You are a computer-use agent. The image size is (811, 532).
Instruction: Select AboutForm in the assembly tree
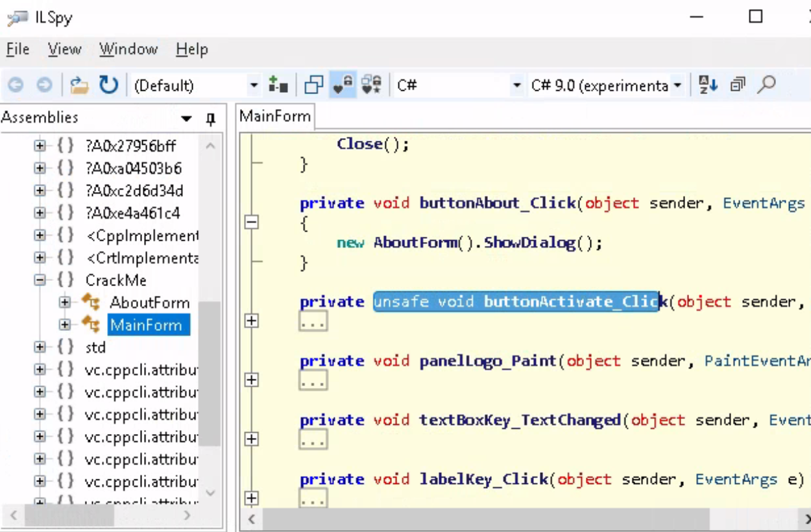point(149,303)
